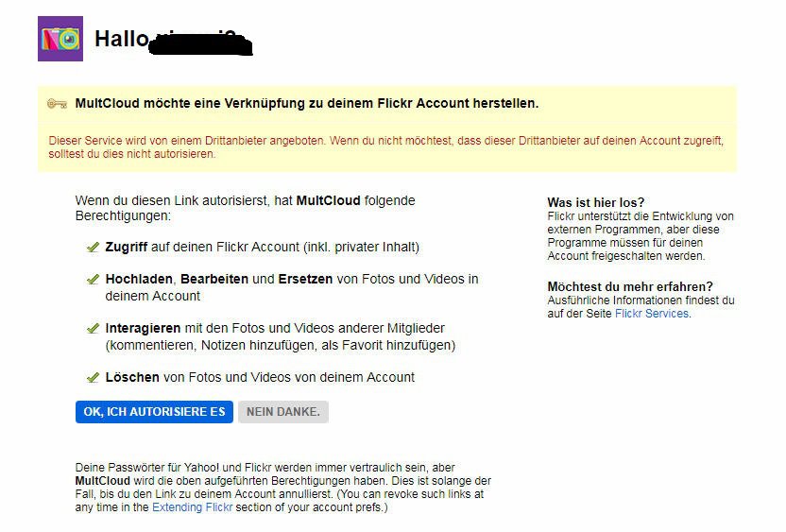
Task: Click text 'Hochladen, Bearbeiten und Ersetzen'
Action: coord(292,287)
